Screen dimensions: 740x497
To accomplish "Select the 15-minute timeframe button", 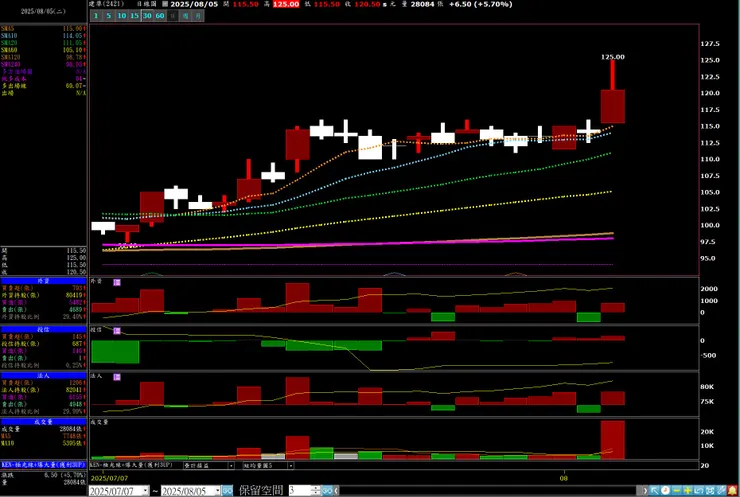I will (x=135, y=16).
